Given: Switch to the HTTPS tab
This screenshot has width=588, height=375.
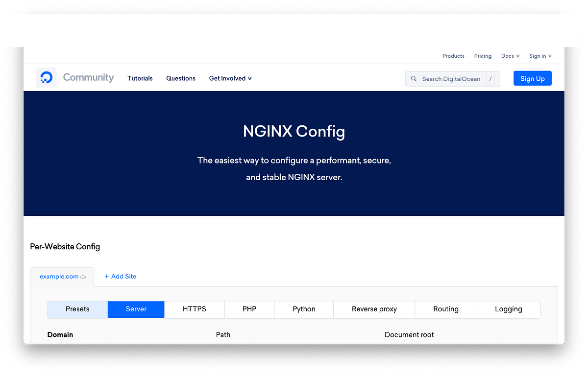Looking at the screenshot, I should pyautogui.click(x=195, y=309).
